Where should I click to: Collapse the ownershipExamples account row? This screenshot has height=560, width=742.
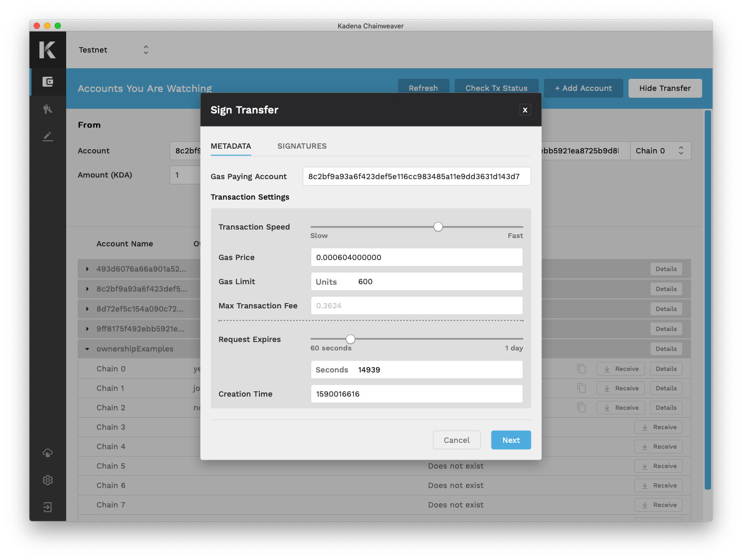coord(87,349)
